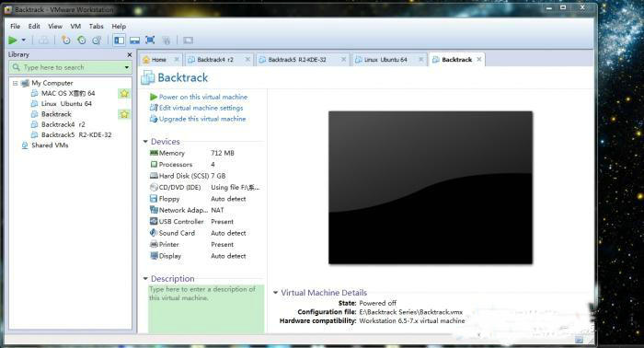The image size is (644, 348).
Task: Click the Processors device icon
Action: coord(154,165)
